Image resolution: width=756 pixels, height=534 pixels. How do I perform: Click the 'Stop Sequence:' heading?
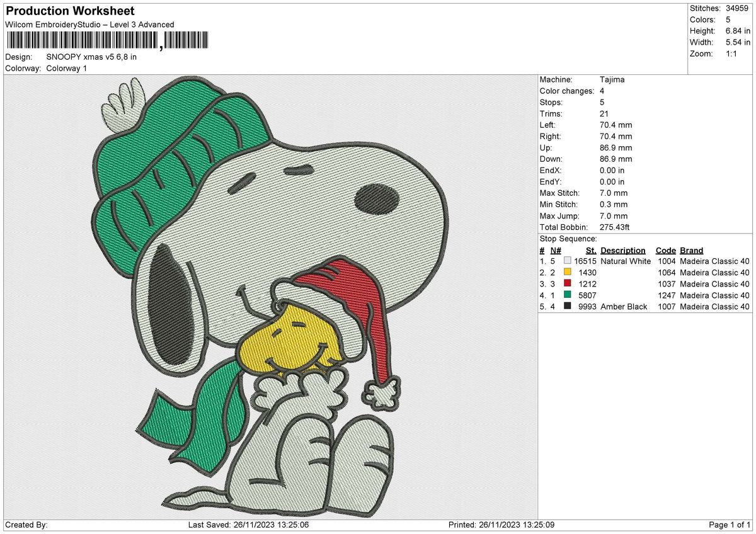(x=568, y=239)
